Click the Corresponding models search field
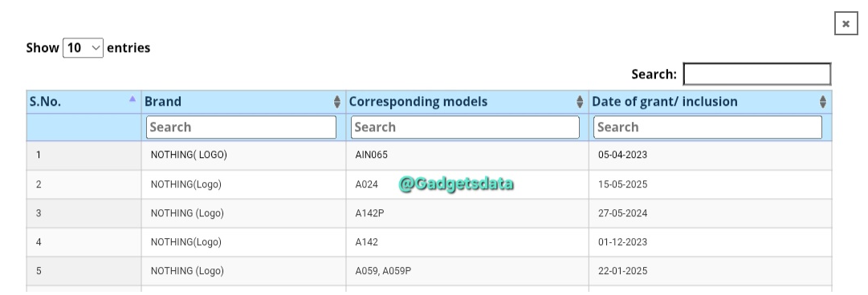Viewport: 868px width, 295px height. pos(465,127)
